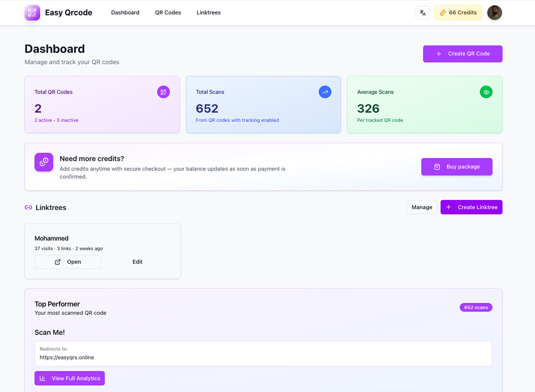
Task: Click the https://easyqrs.online text
Action: (x=67, y=357)
